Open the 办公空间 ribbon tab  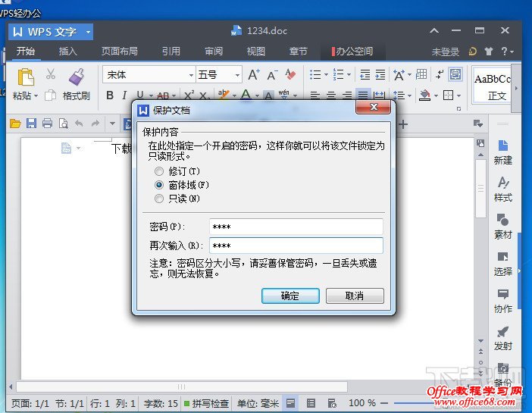coord(352,52)
